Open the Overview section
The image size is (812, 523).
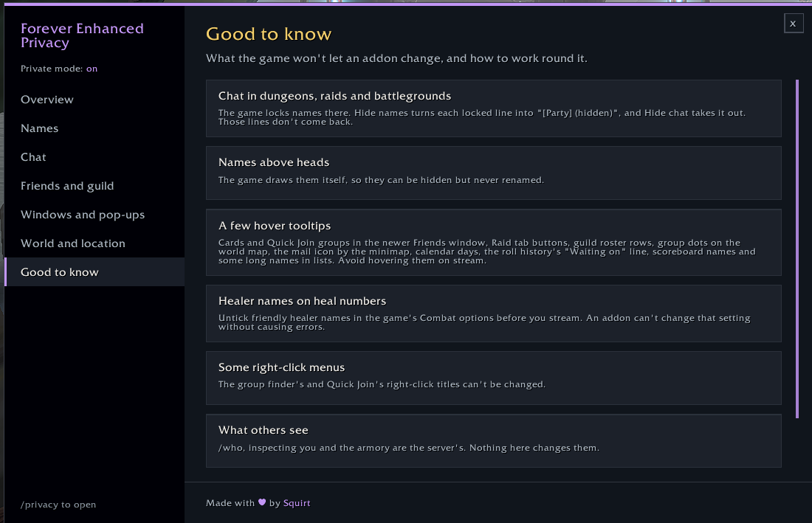click(x=94, y=100)
